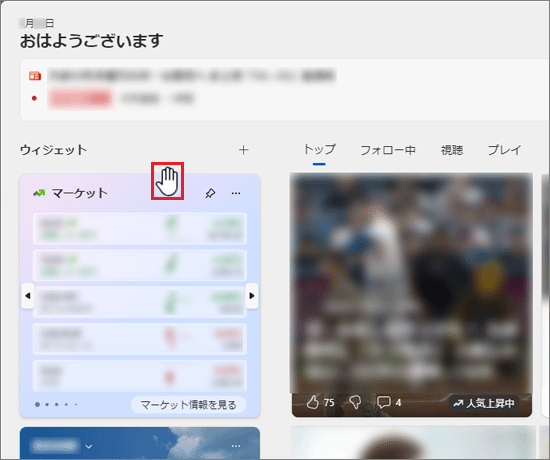Open the third stock row in マーケット
The height and width of the screenshot is (460, 550).
click(140, 302)
